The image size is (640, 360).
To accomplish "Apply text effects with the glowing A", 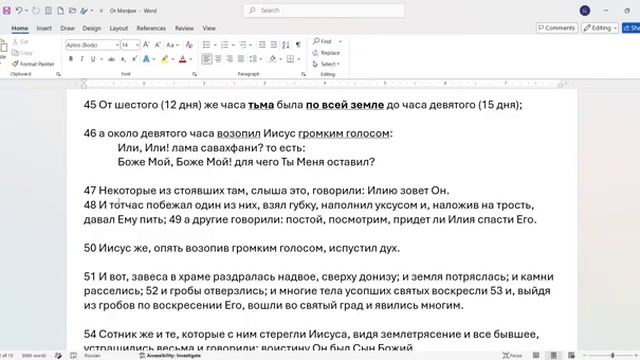I will pyautogui.click(x=146, y=59).
